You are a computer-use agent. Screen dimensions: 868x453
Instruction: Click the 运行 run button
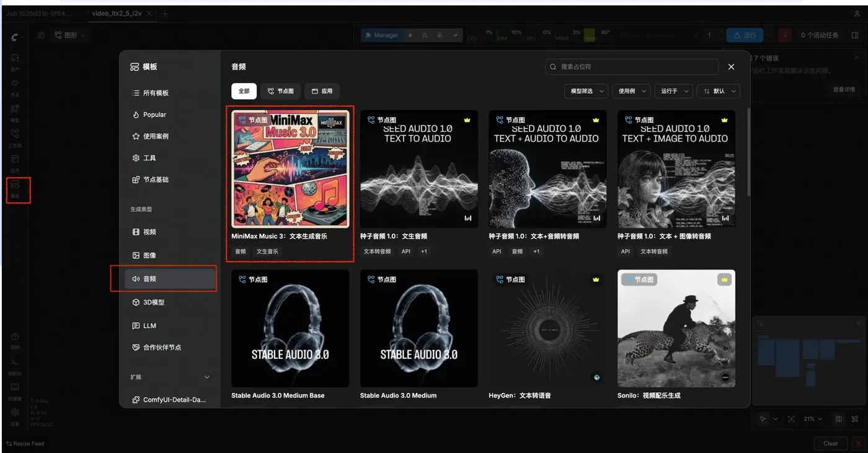pyautogui.click(x=745, y=35)
